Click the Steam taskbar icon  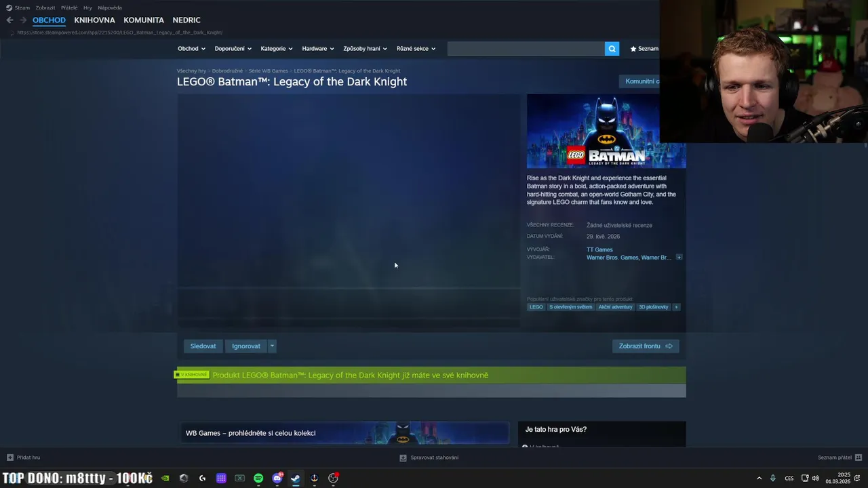click(x=296, y=479)
